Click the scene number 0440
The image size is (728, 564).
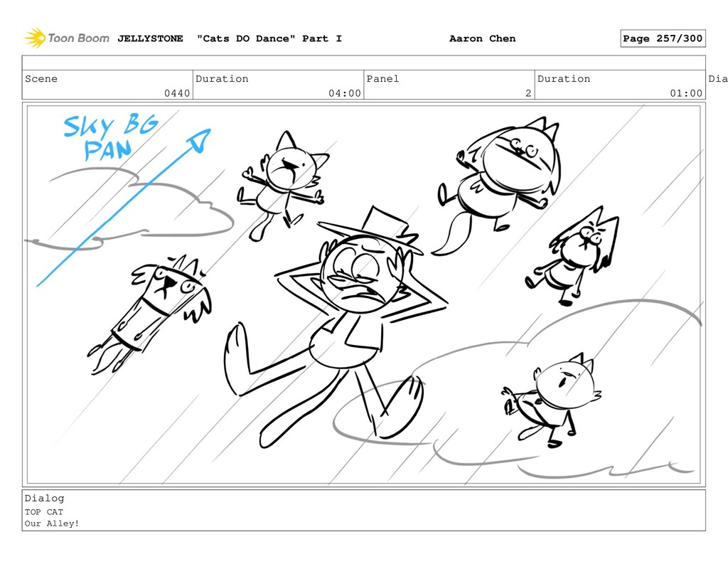point(177,93)
